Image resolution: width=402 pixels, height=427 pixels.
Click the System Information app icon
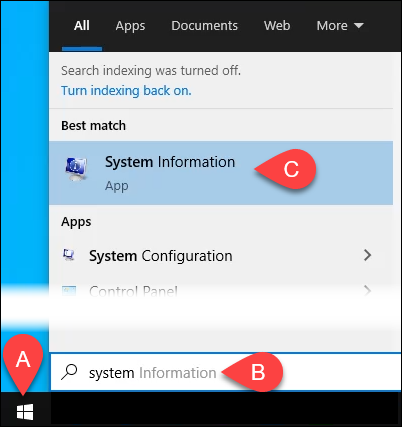click(77, 169)
